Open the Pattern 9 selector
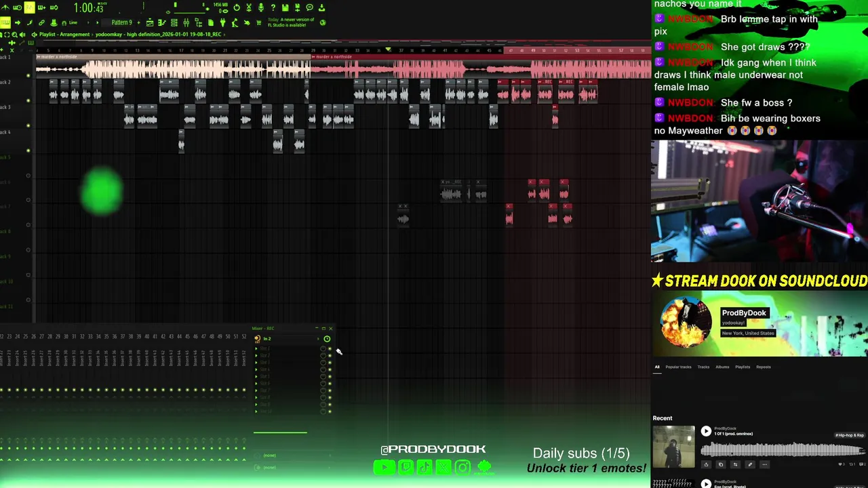The height and width of the screenshot is (488, 868). coord(122,22)
